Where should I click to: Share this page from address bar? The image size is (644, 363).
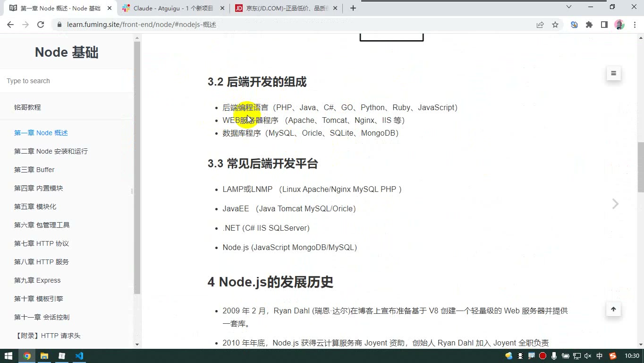[540, 25]
